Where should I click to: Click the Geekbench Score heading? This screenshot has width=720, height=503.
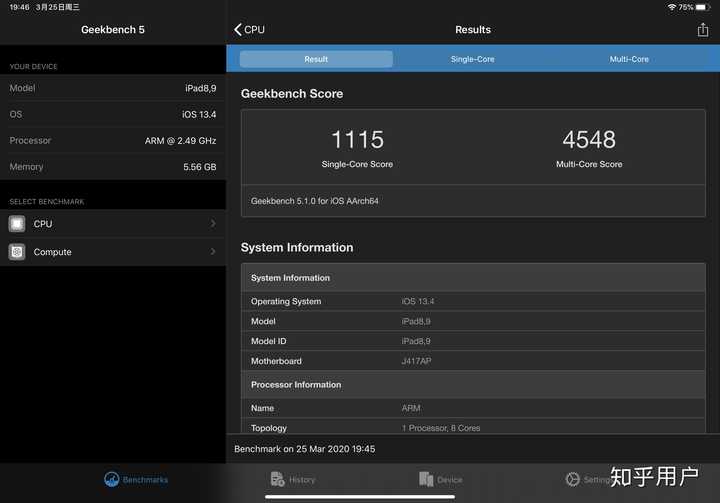(x=292, y=93)
